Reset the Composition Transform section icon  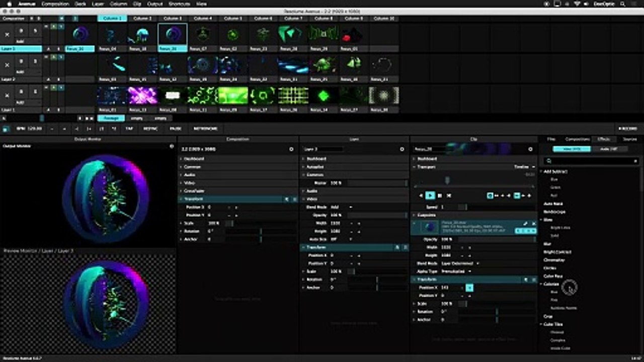(287, 199)
